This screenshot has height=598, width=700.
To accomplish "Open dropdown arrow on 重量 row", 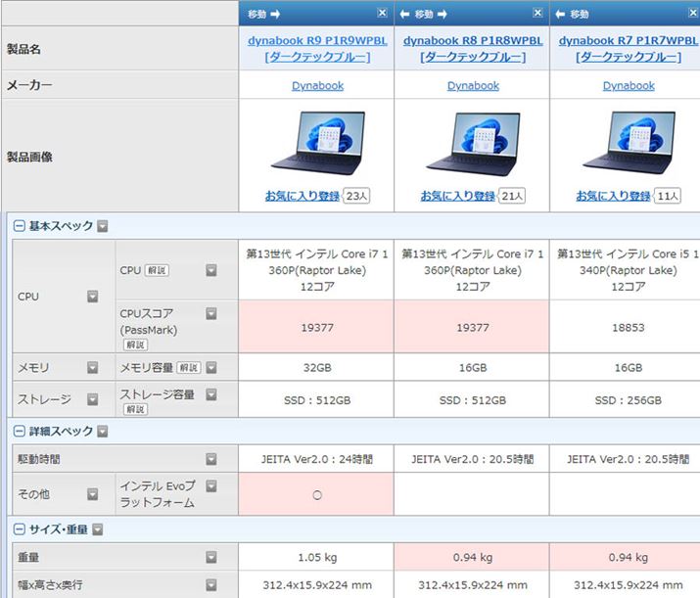I will click(x=210, y=558).
